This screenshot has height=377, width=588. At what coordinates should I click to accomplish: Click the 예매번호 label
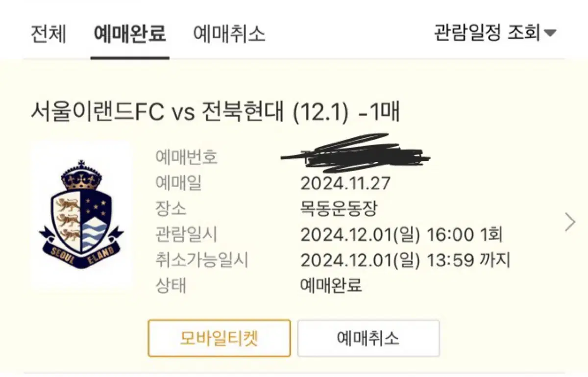pos(186,157)
